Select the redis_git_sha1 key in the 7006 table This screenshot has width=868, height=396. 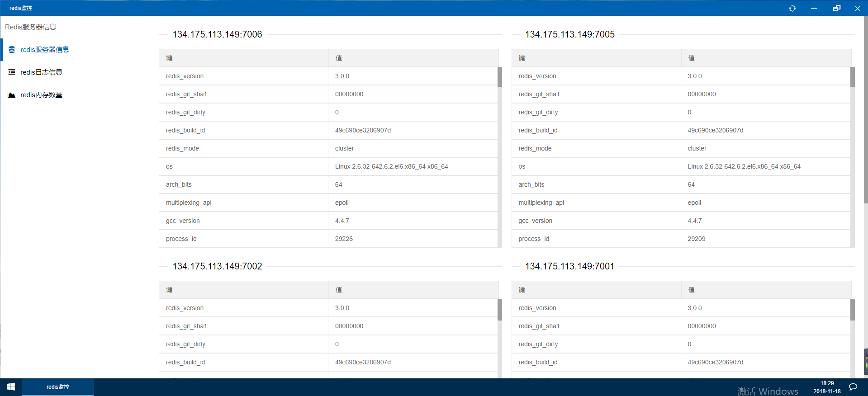[186, 94]
